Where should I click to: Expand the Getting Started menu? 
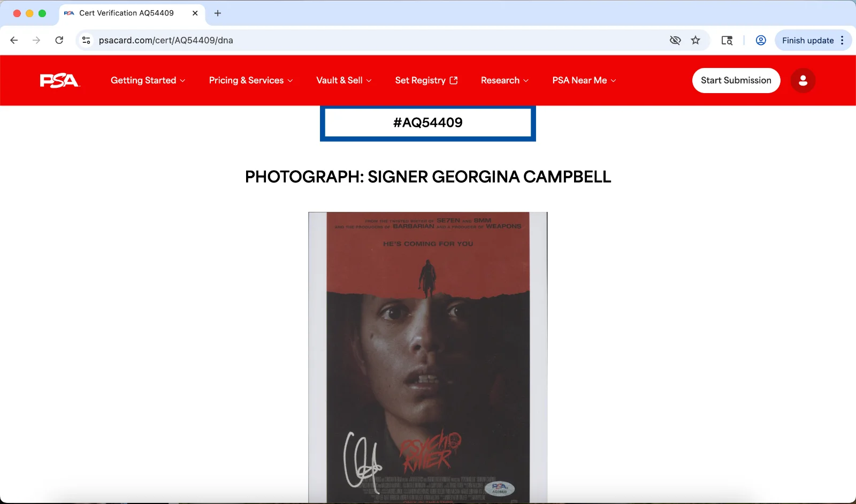148,80
